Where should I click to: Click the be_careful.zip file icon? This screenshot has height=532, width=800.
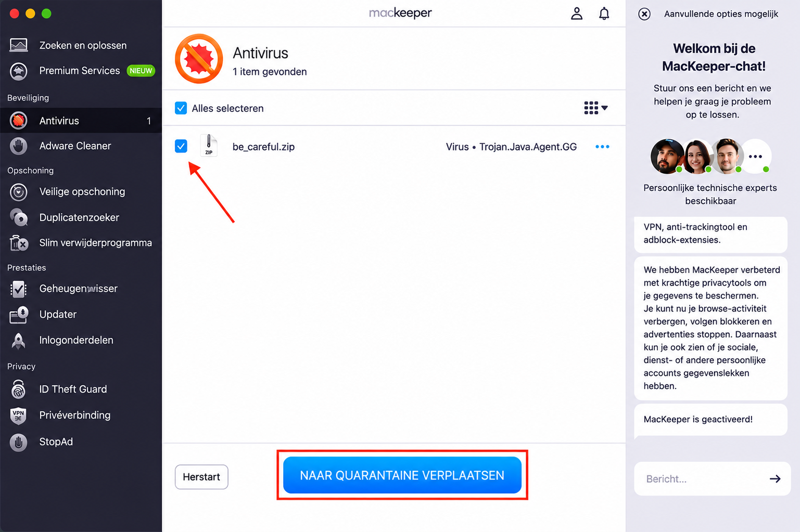[x=209, y=146]
